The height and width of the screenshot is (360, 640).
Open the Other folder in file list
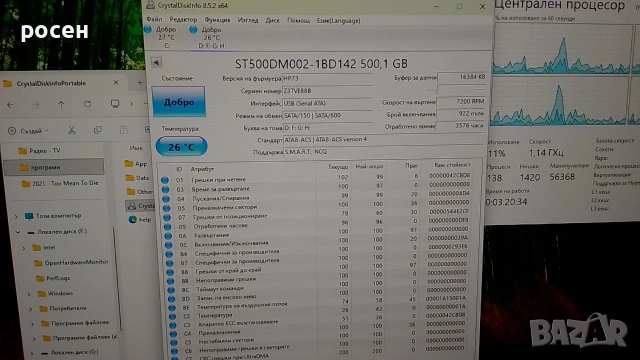click(x=140, y=191)
